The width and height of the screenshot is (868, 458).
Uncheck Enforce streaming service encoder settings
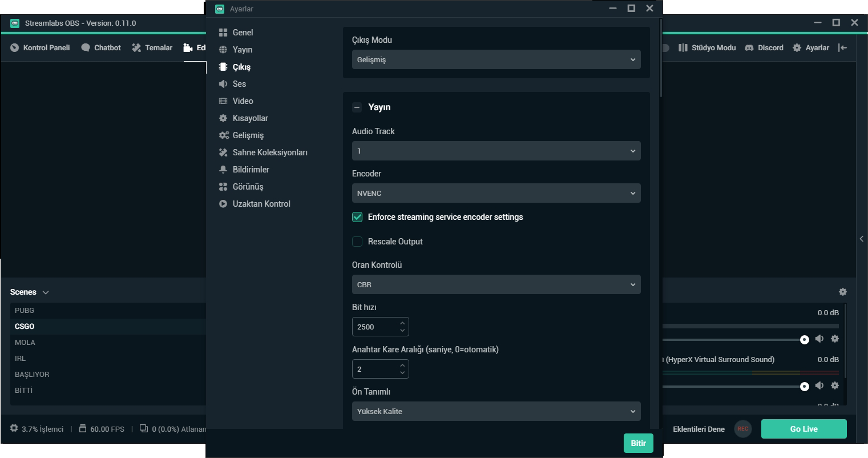(357, 217)
